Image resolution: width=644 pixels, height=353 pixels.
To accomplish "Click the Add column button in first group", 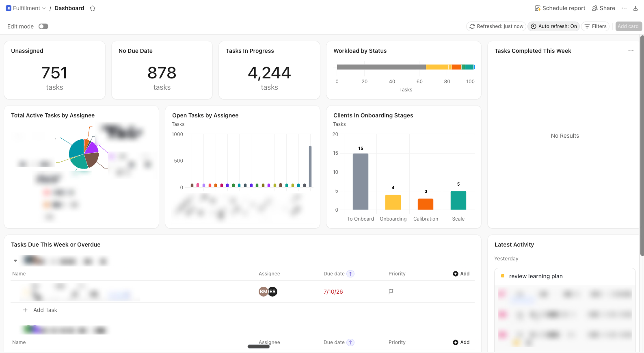I will coord(461,274).
